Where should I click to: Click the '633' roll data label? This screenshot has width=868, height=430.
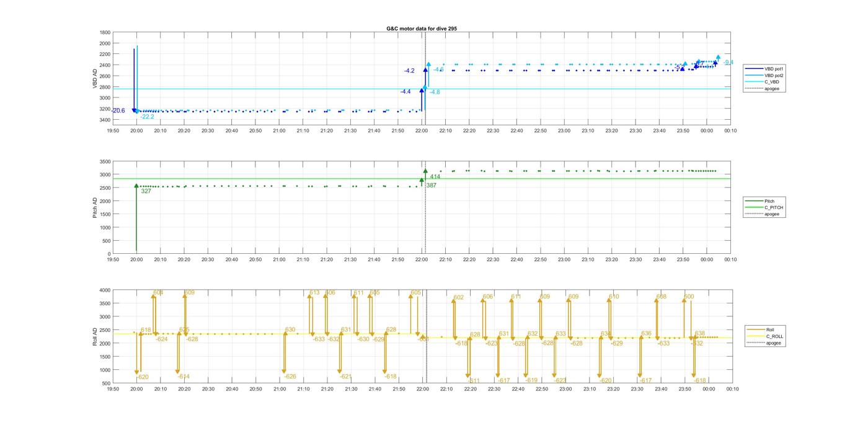coord(560,334)
